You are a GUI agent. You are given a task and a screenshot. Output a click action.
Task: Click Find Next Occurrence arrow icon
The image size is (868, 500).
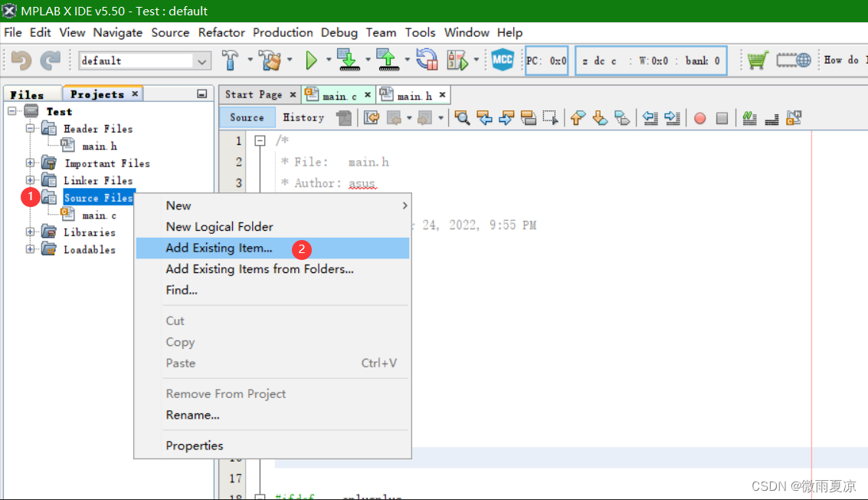506,117
